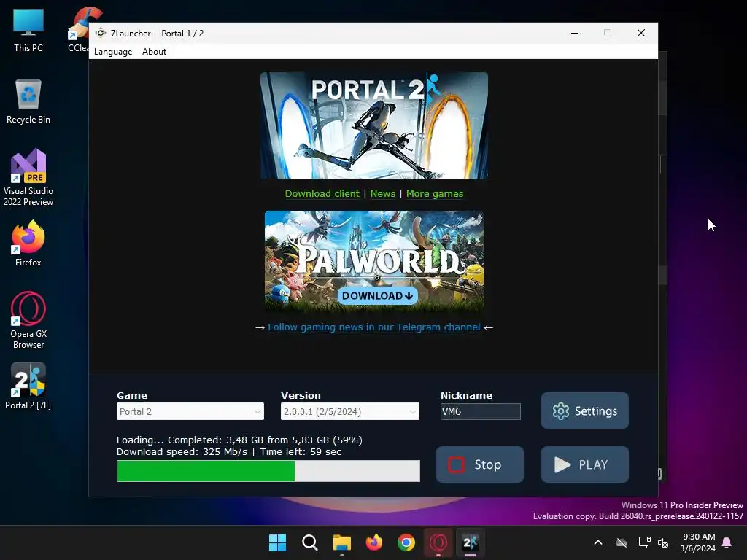Image resolution: width=747 pixels, height=560 pixels.
Task: Open the clock showing 9:30 AM
Action: (x=698, y=542)
